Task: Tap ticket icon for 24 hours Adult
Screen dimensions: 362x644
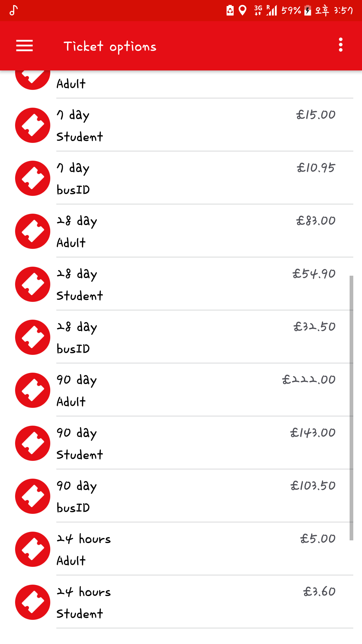Action: click(x=33, y=549)
